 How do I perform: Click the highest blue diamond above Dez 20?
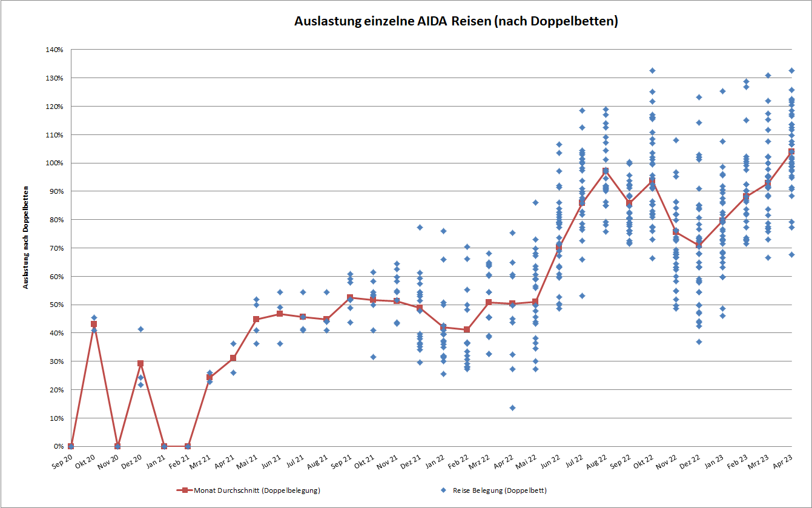click(x=140, y=329)
